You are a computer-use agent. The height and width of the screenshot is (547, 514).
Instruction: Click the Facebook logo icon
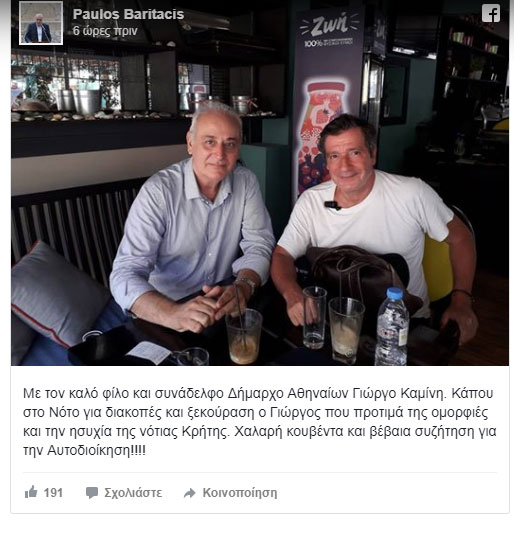pyautogui.click(x=491, y=14)
